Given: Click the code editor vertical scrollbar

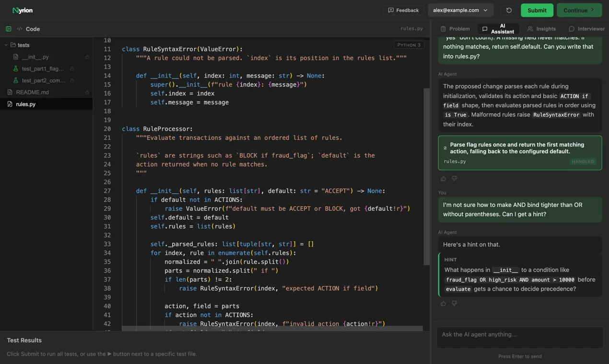Looking at the screenshot, I should [x=426, y=176].
